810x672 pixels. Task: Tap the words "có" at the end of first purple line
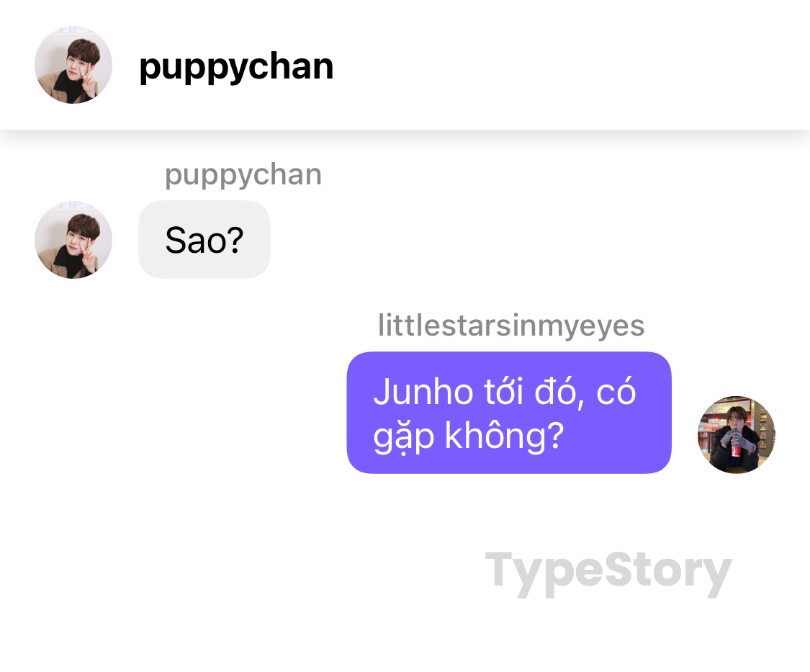coord(616,391)
